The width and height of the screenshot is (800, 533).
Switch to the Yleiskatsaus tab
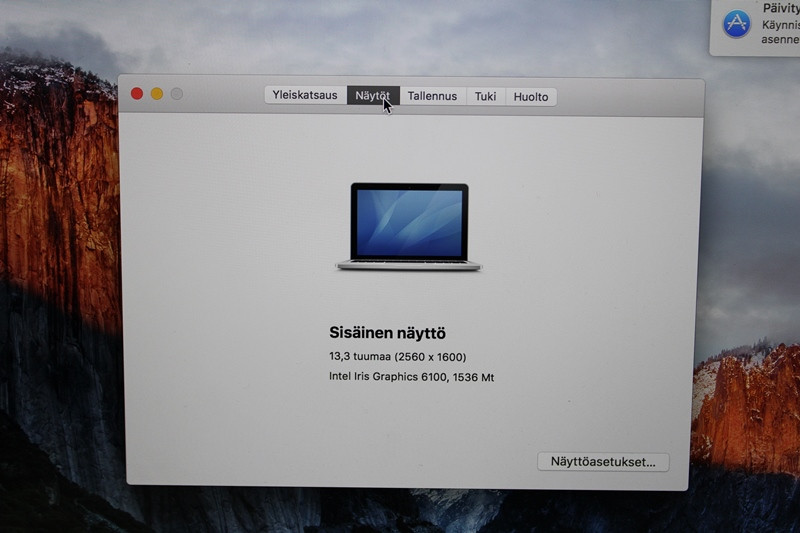[x=305, y=95]
